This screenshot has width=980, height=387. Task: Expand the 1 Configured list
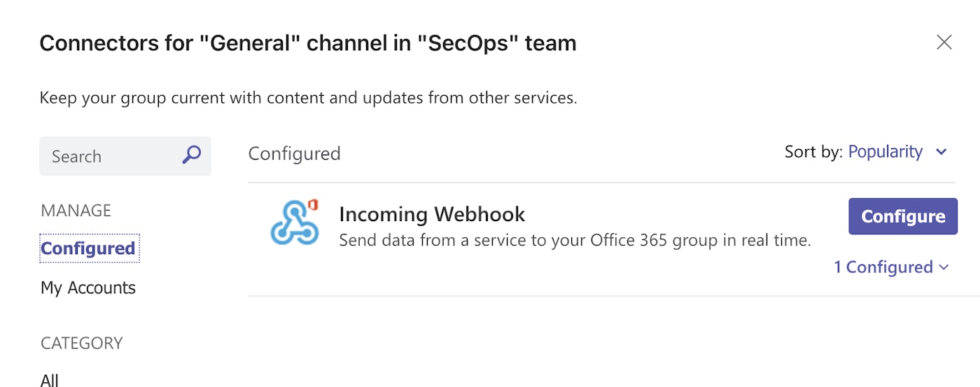883,267
